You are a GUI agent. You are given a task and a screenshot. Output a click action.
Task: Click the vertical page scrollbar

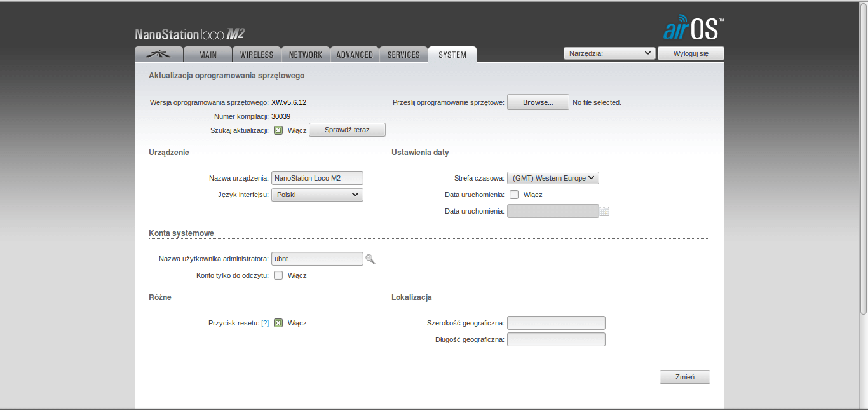864,159
